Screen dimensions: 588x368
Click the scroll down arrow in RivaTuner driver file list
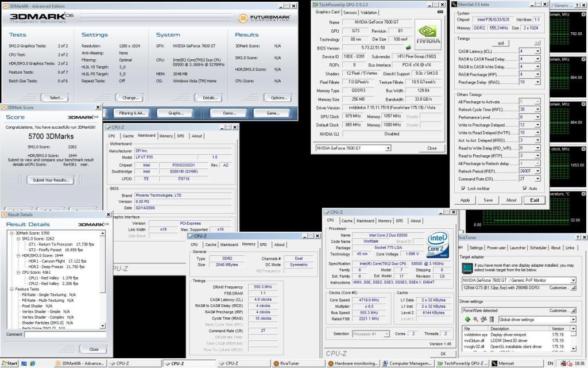coord(573,348)
